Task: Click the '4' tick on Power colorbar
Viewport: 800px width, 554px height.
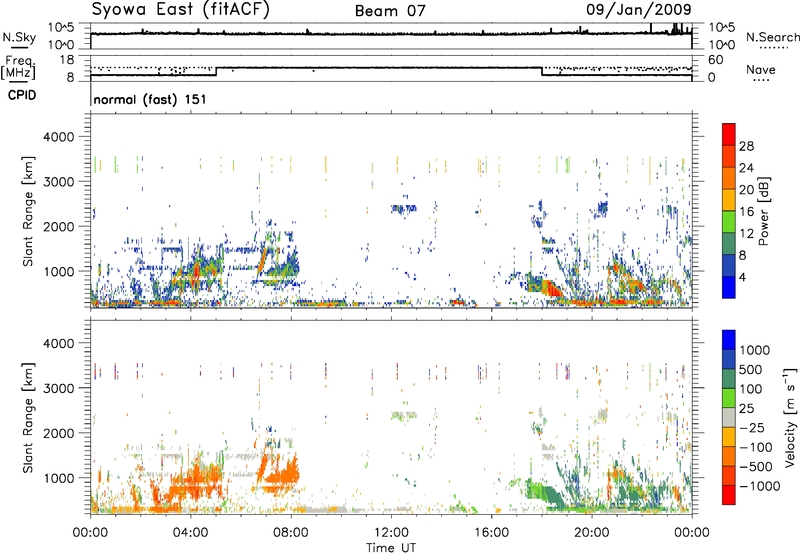Action: (743, 277)
